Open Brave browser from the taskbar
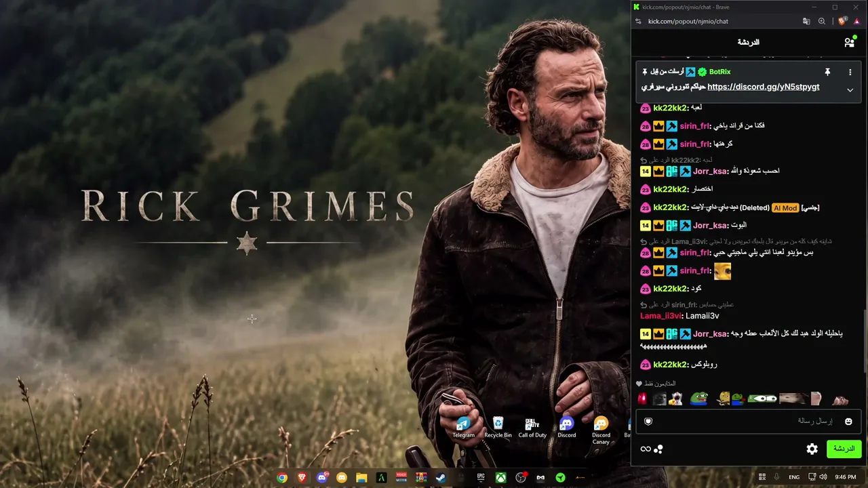The width and height of the screenshot is (868, 488). [302, 478]
